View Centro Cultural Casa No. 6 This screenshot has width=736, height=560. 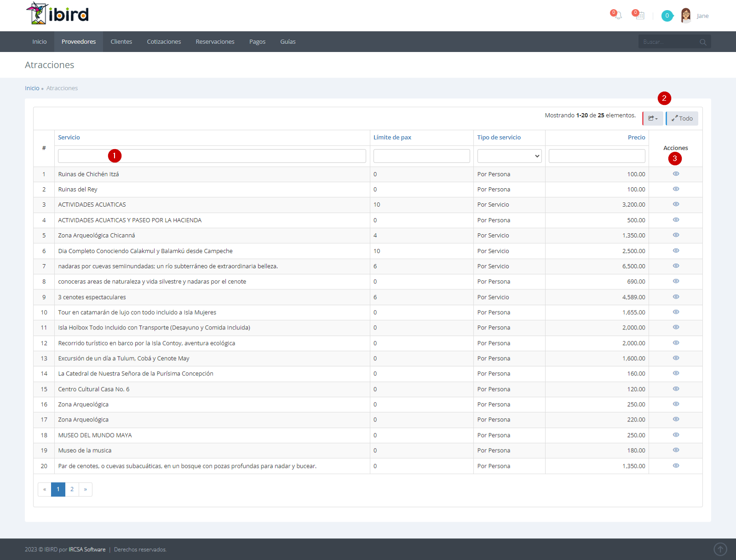pos(676,389)
